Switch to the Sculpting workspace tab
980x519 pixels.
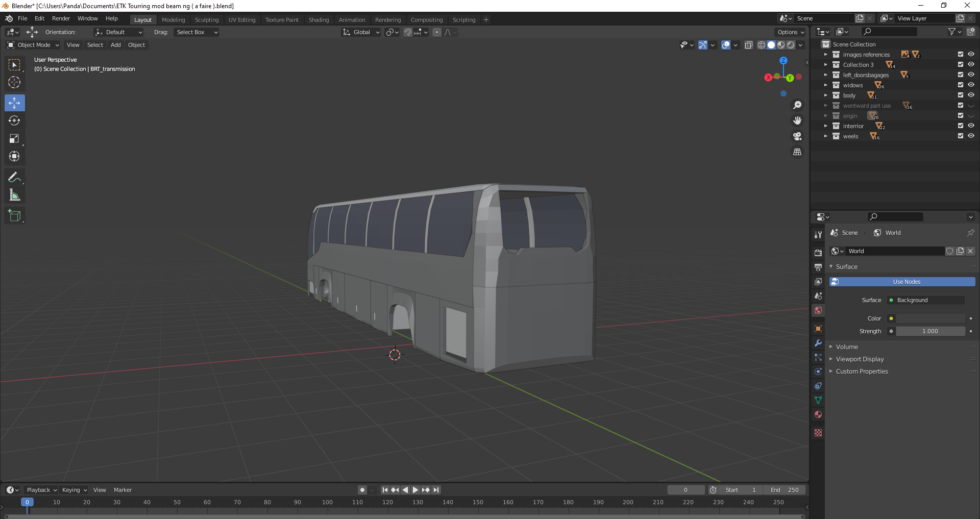click(206, 20)
